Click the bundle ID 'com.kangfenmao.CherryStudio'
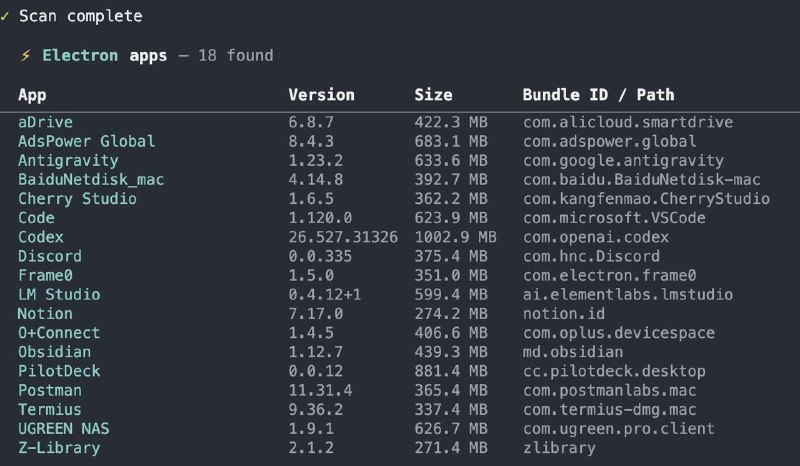The width and height of the screenshot is (800, 466). point(646,199)
